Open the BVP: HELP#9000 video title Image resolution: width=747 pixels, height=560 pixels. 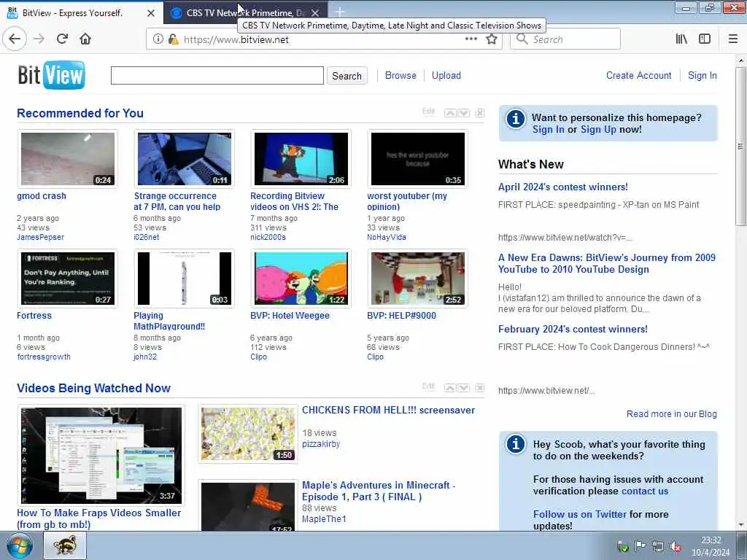pos(401,315)
